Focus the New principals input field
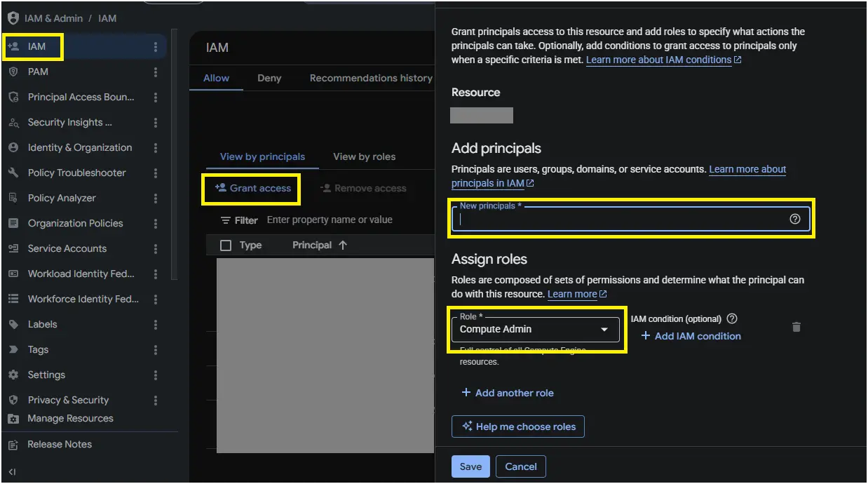 (631, 219)
